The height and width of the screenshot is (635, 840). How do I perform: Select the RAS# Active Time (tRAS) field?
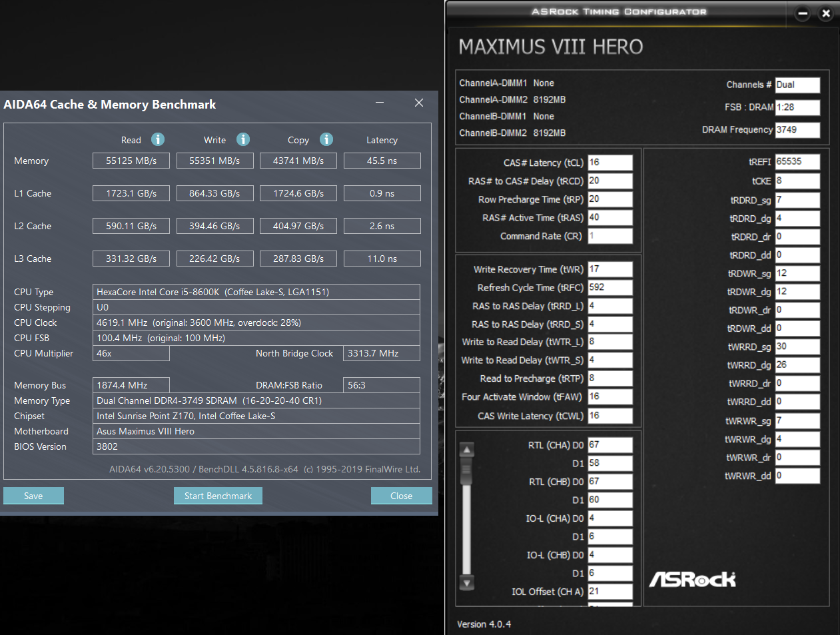click(610, 218)
